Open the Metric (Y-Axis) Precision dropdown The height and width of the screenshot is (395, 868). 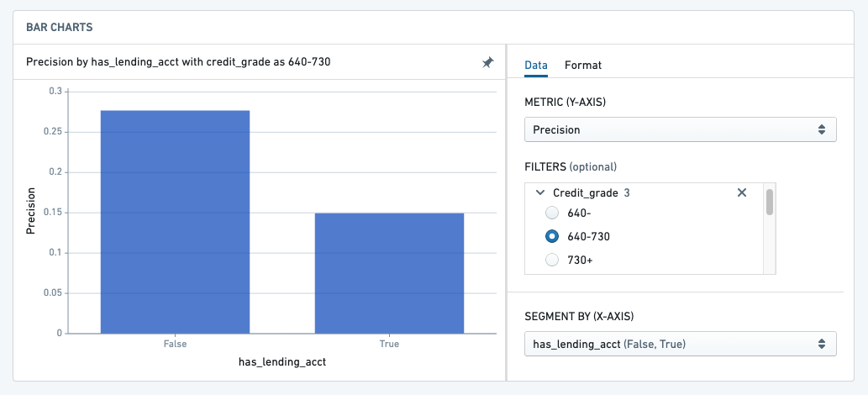coord(681,129)
